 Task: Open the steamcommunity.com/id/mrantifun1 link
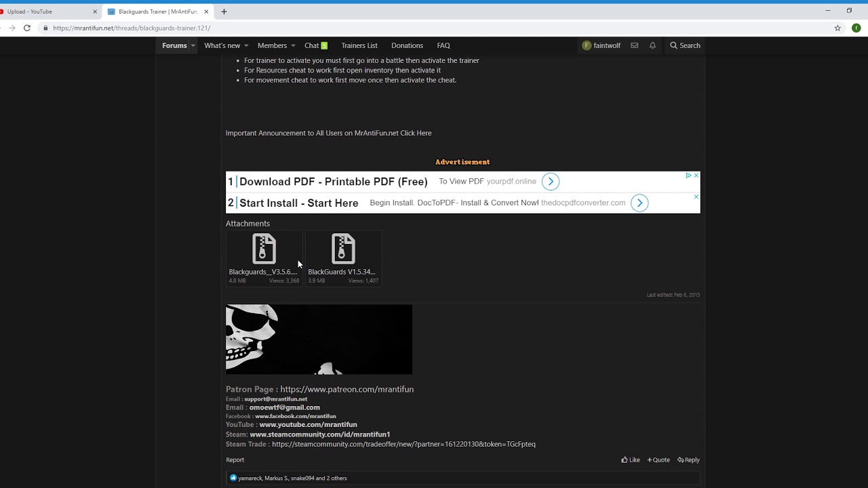coord(319,434)
